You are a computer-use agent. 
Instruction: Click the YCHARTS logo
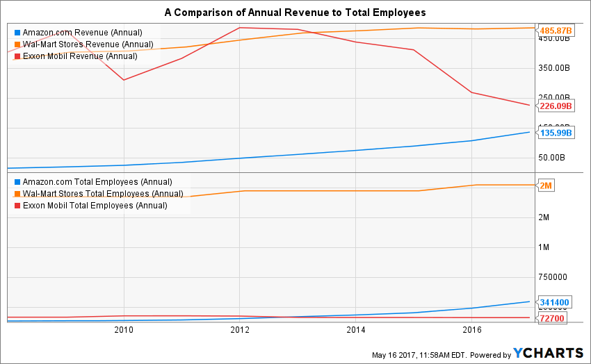[549, 353]
